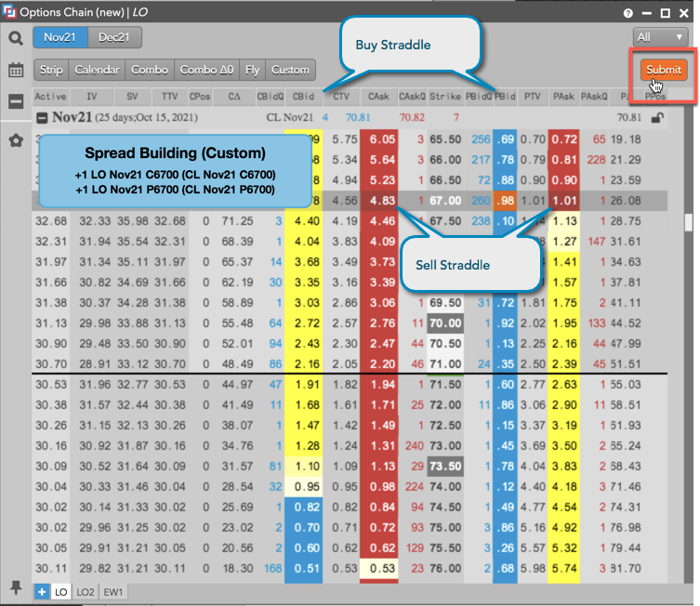Switch to the LO2 tab
The width and height of the screenshot is (700, 606).
tap(86, 591)
